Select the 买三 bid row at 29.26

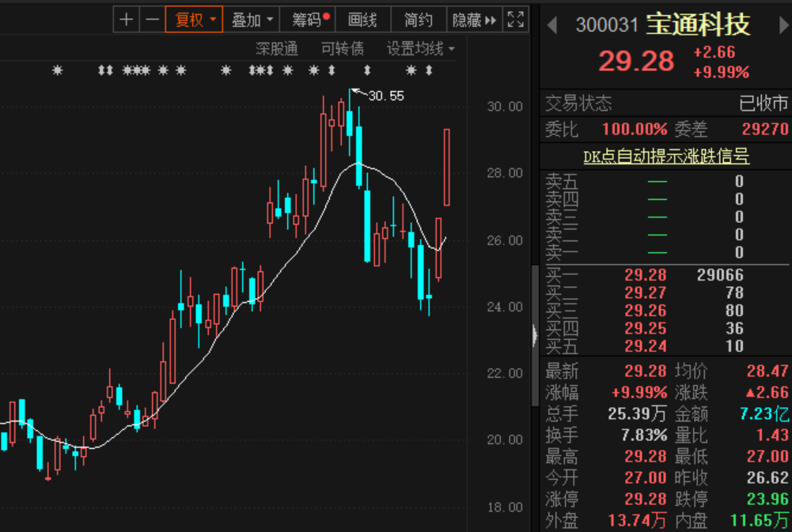(x=665, y=311)
